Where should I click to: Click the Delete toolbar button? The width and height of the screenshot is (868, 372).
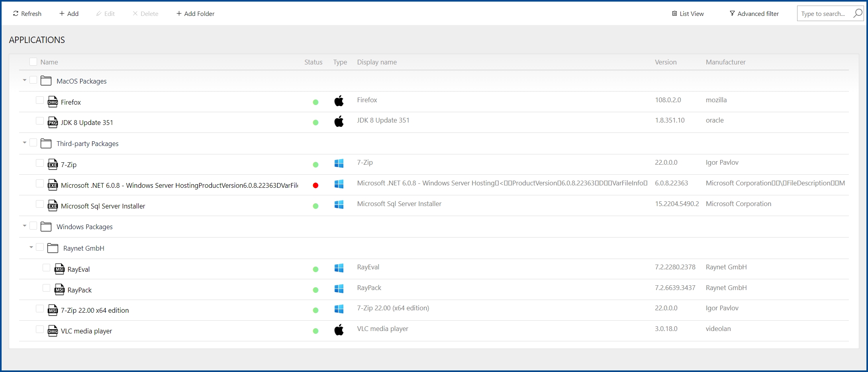pyautogui.click(x=145, y=14)
